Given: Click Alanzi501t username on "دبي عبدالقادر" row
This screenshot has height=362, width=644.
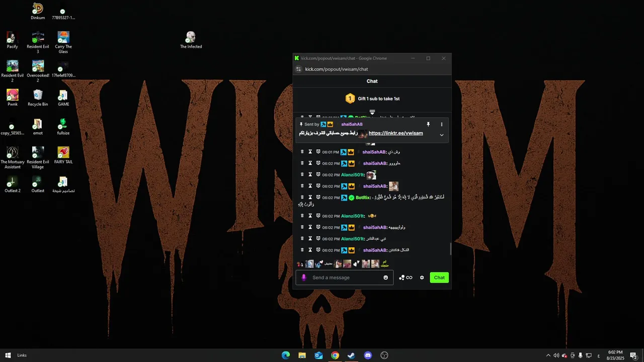Looking at the screenshot, I should point(352,239).
